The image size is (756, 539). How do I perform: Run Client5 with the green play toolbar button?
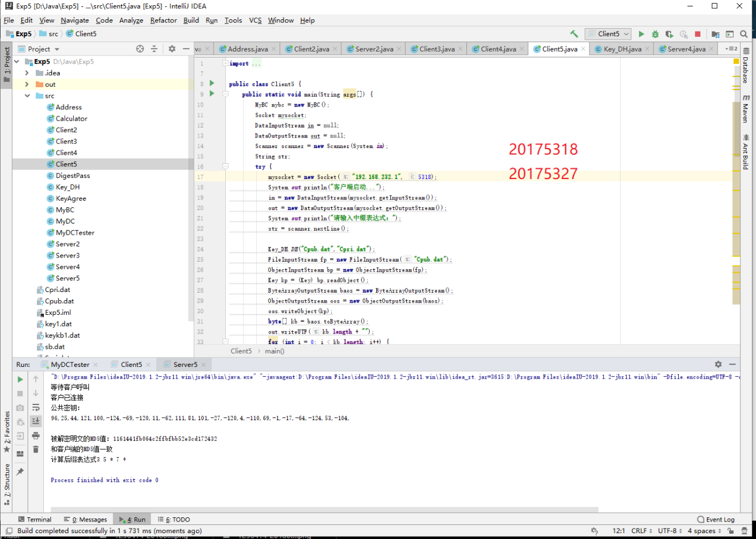pos(641,34)
